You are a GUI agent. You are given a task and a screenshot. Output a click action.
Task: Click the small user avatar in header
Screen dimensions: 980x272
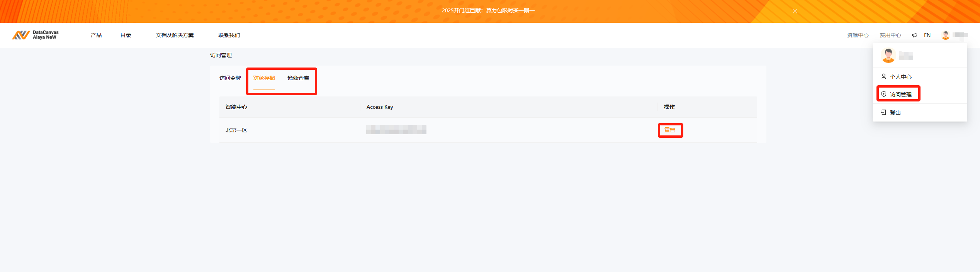tap(945, 35)
